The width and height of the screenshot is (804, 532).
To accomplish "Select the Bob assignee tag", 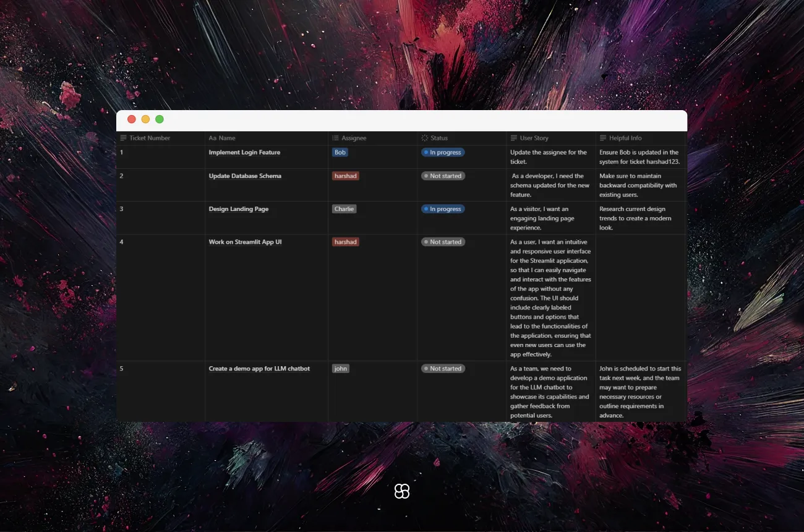I will pos(340,152).
